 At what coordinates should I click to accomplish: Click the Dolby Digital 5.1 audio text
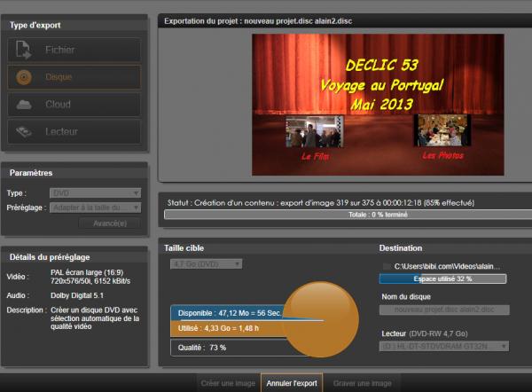click(x=77, y=295)
